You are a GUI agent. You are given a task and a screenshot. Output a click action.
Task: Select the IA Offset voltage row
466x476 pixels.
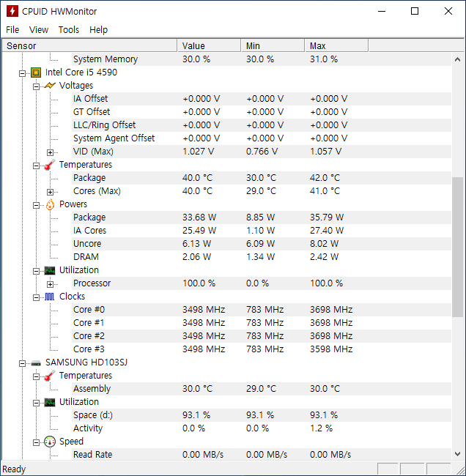(x=262, y=99)
